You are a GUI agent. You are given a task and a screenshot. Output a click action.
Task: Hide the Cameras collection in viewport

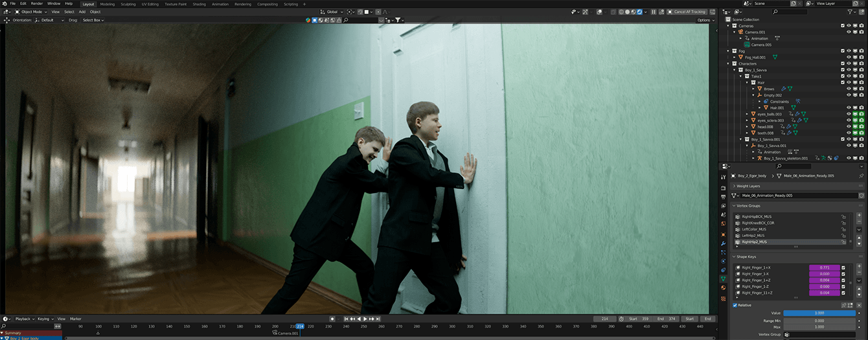(849, 26)
